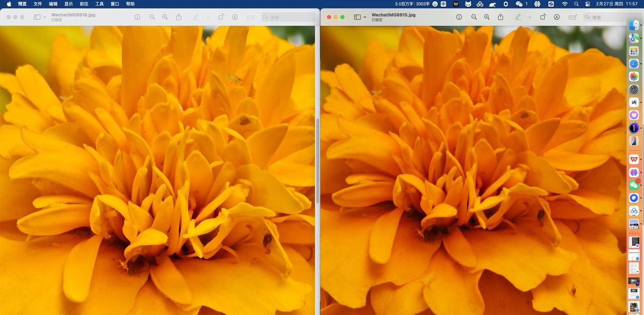Click the search field in WechatIMG8916.jpg window
Screen dimensions: 644x315
[x=288, y=17]
